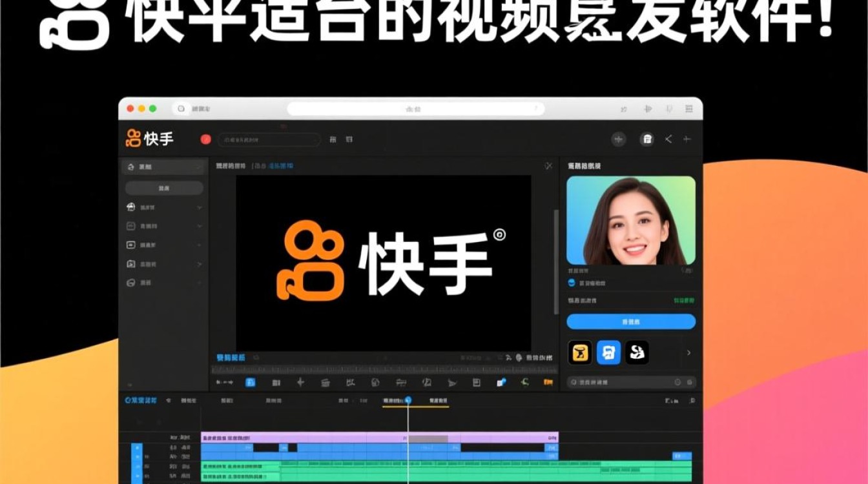Choose the black app icon in right panel
Screen dimensions: 868x484
(x=637, y=352)
